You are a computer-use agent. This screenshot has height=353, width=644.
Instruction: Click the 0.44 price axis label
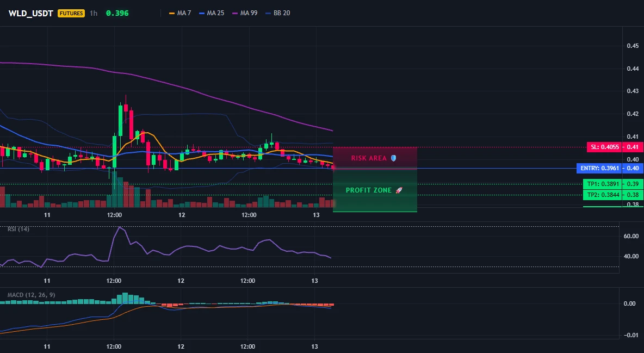point(633,69)
